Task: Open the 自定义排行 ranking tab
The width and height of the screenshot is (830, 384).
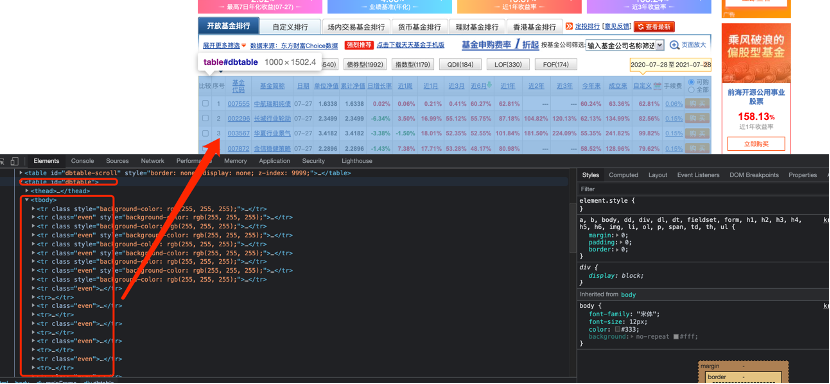Action: [x=290, y=27]
